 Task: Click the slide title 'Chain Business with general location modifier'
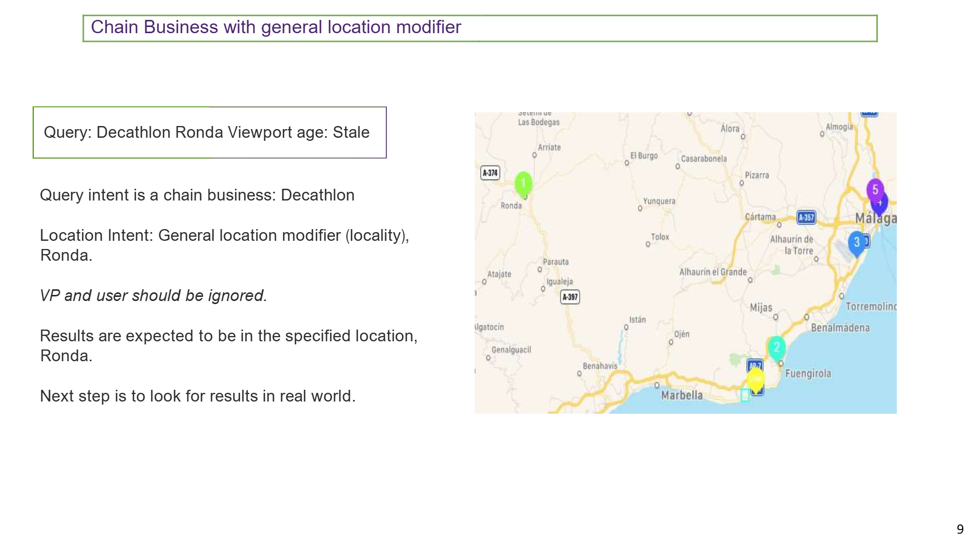pyautogui.click(x=276, y=27)
